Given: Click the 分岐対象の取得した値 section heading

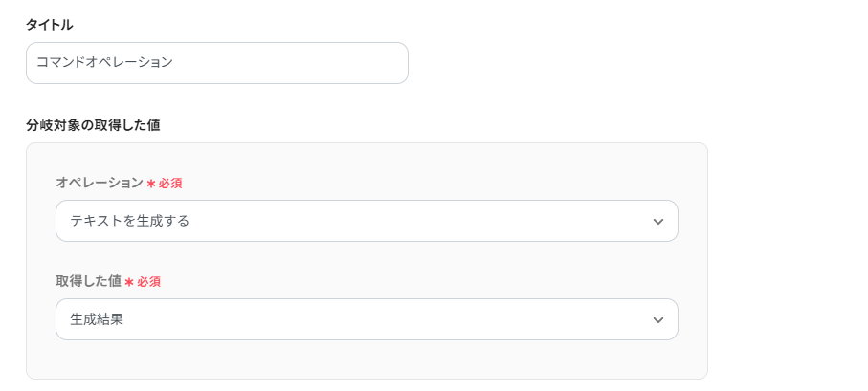Looking at the screenshot, I should click(92, 124).
